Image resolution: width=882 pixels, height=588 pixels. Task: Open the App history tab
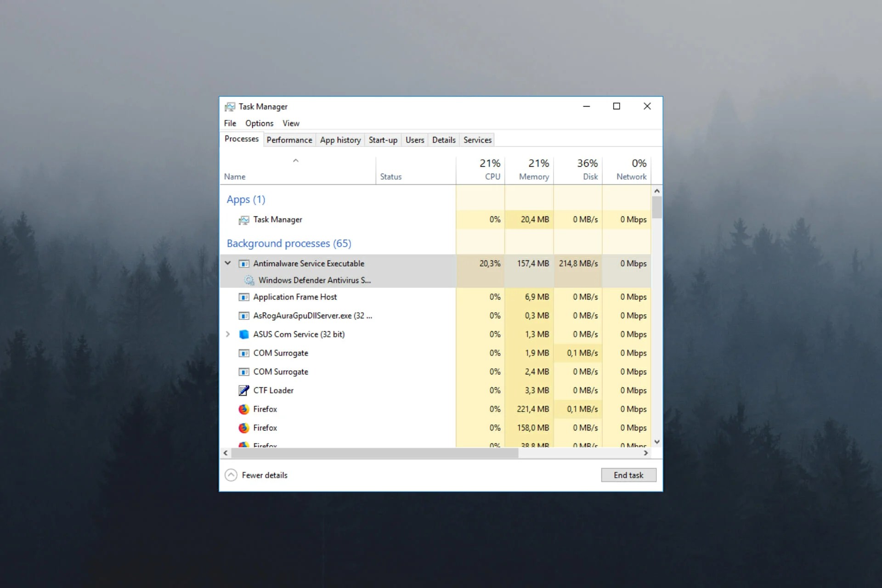(x=340, y=140)
